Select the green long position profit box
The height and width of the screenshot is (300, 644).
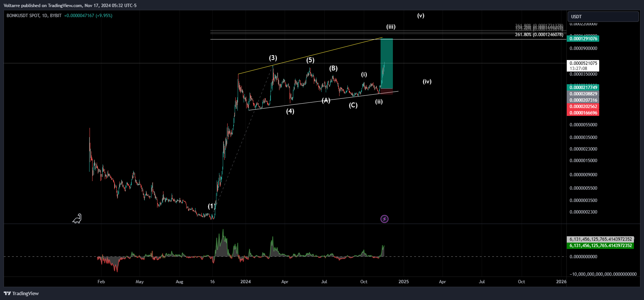click(x=387, y=63)
